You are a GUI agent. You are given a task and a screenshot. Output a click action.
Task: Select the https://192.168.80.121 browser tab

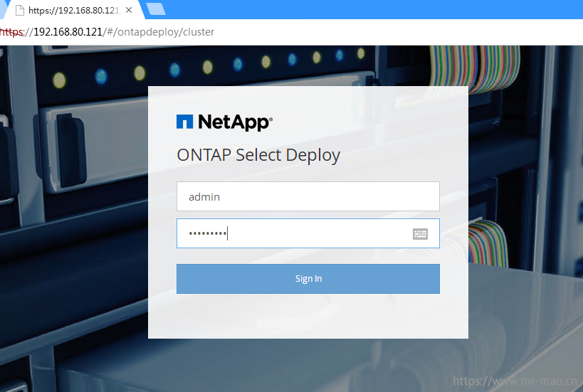pyautogui.click(x=73, y=10)
